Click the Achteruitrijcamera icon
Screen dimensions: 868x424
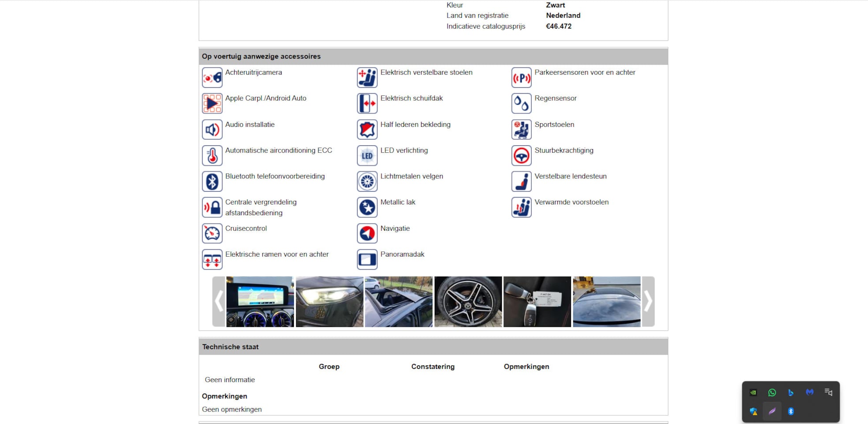pos(212,78)
